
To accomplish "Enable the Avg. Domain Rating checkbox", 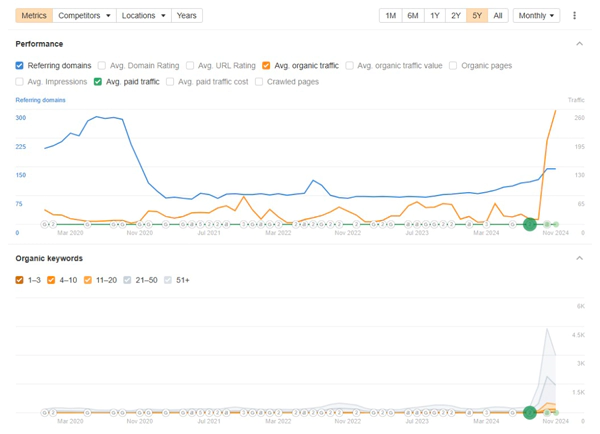I will tap(101, 65).
